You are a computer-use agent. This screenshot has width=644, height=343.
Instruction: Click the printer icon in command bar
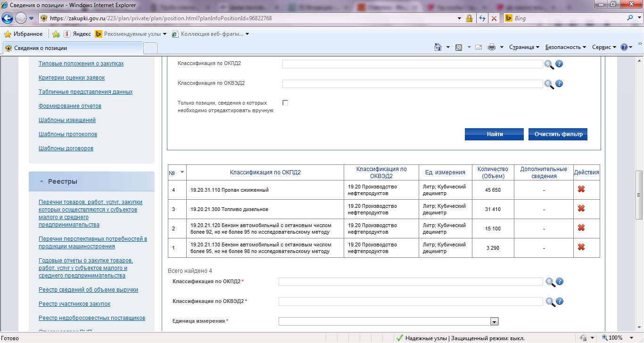pyautogui.click(x=492, y=47)
